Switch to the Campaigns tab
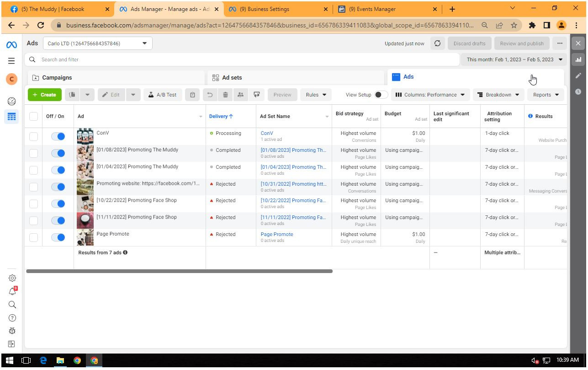This screenshot has height=370, width=588. click(116, 78)
